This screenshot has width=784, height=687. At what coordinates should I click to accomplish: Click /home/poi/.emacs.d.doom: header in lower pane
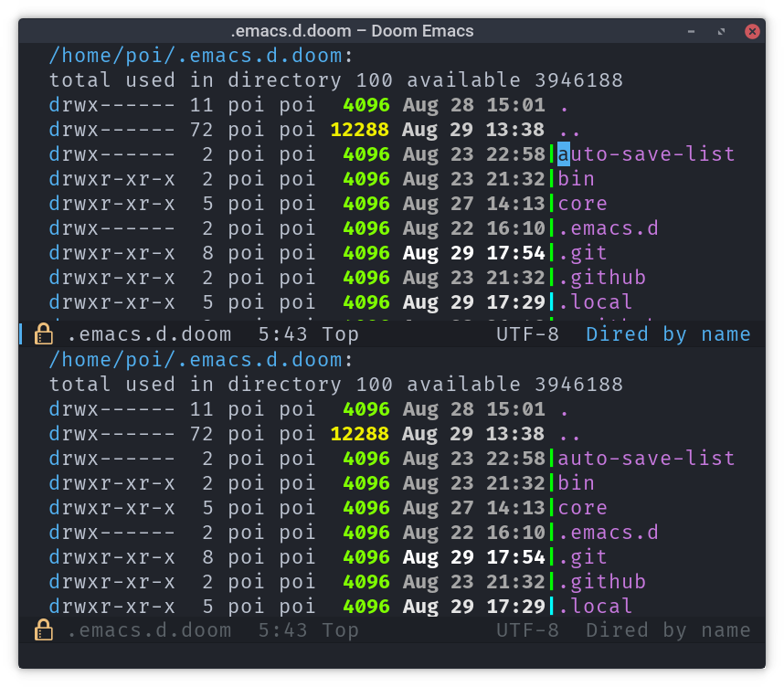coord(200,360)
